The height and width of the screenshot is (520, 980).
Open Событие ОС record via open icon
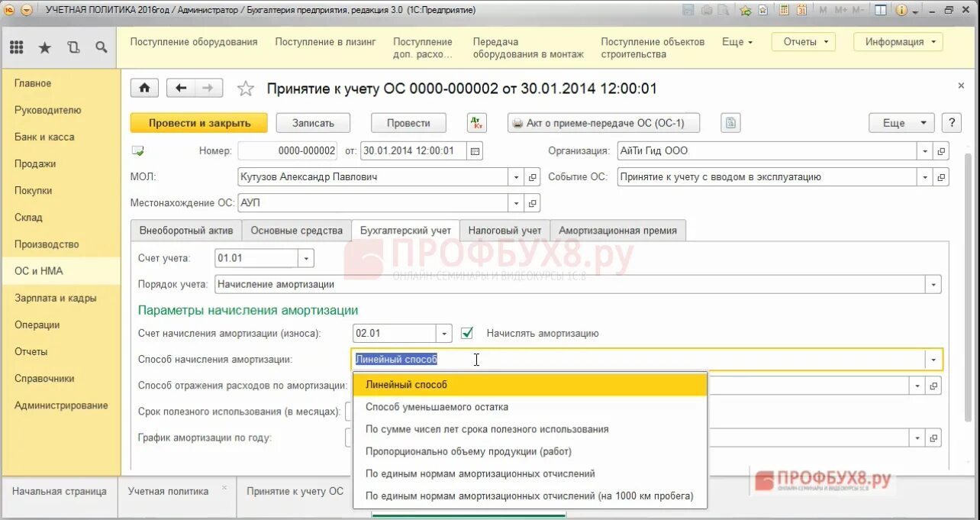(941, 177)
